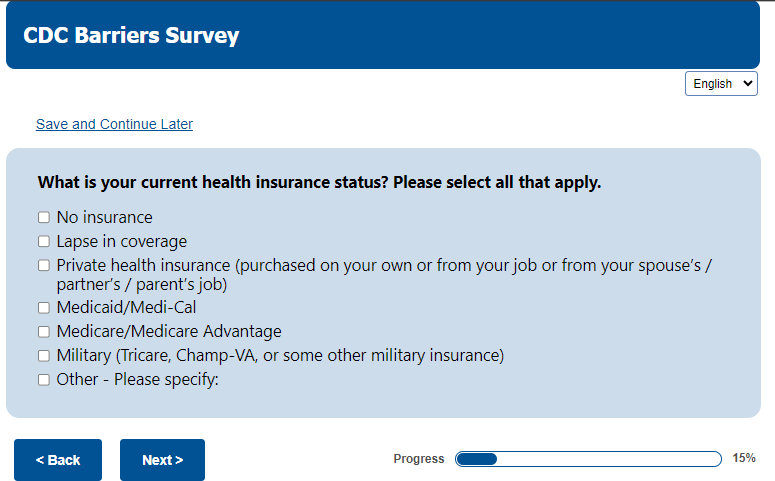Open the English language dropdown
Screen dimensions: 775x481
(x=721, y=84)
